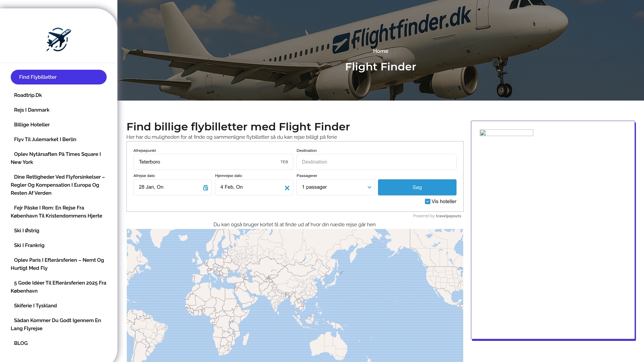Image resolution: width=644 pixels, height=362 pixels.
Task: Follow the travelpayouts link
Action: point(448,216)
